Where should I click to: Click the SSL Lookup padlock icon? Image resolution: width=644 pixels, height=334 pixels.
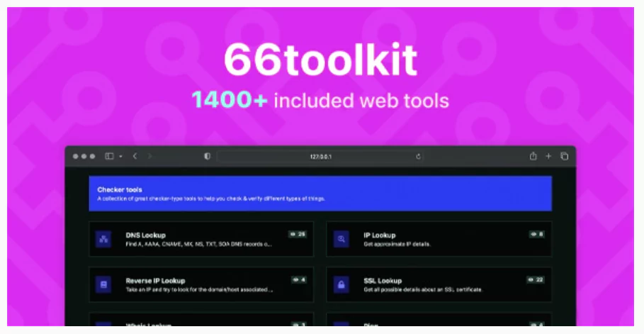click(341, 284)
